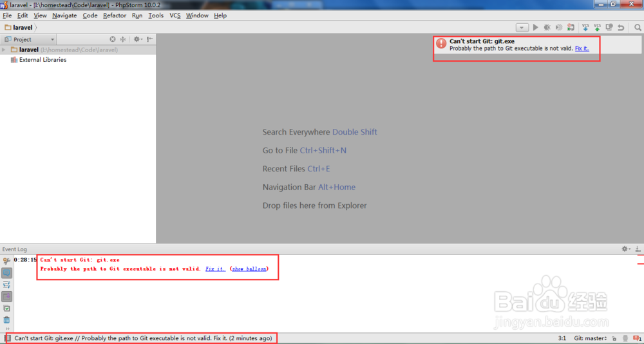Image resolution: width=644 pixels, height=344 pixels.
Task: Open the Edit menu
Action: coord(23,15)
